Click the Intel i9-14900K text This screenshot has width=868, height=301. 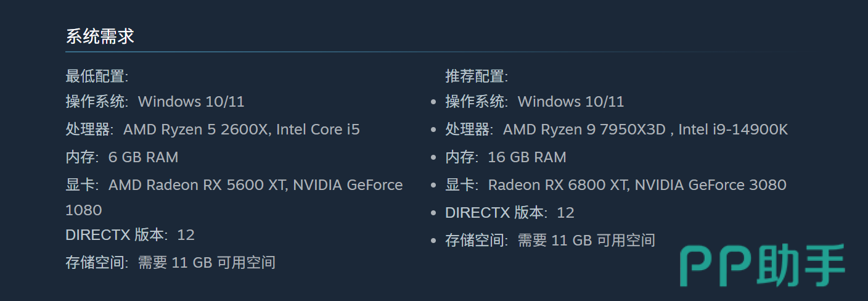click(x=734, y=130)
